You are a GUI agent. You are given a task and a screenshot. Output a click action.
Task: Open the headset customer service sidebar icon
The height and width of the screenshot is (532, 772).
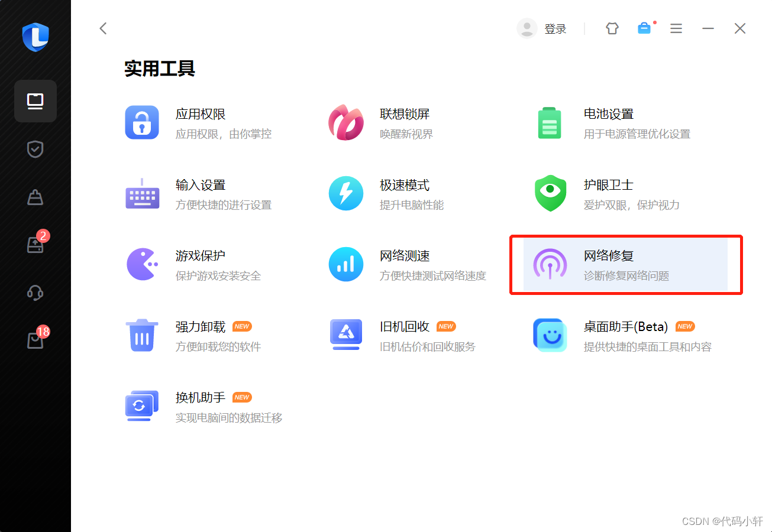coord(35,292)
